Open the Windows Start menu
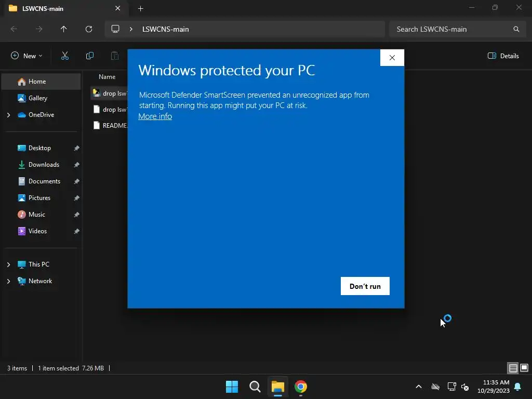This screenshot has width=532, height=399. [232, 387]
